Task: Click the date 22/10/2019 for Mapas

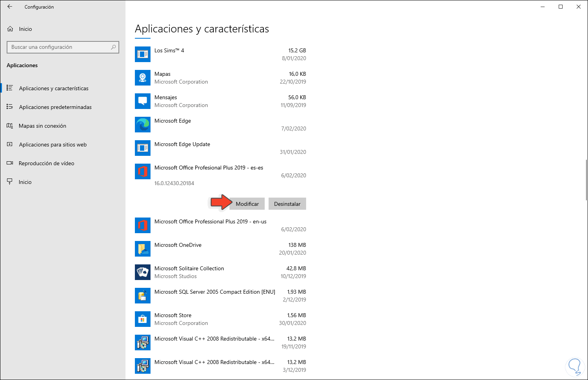Action: point(293,82)
